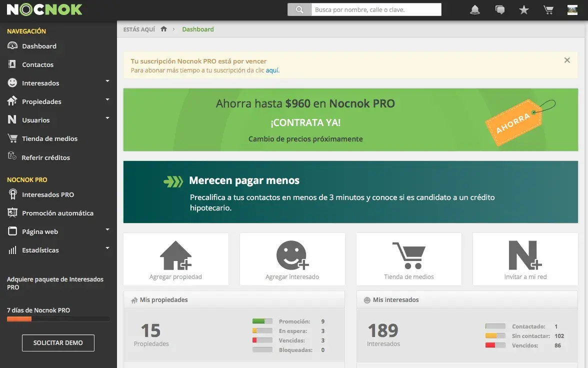
Task: Open Promoción automática in the sidebar
Action: pos(58,213)
